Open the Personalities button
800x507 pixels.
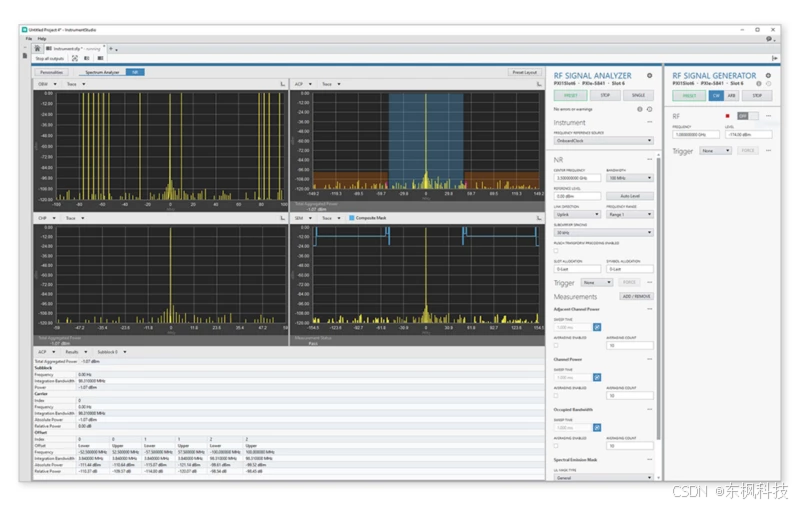click(52, 72)
